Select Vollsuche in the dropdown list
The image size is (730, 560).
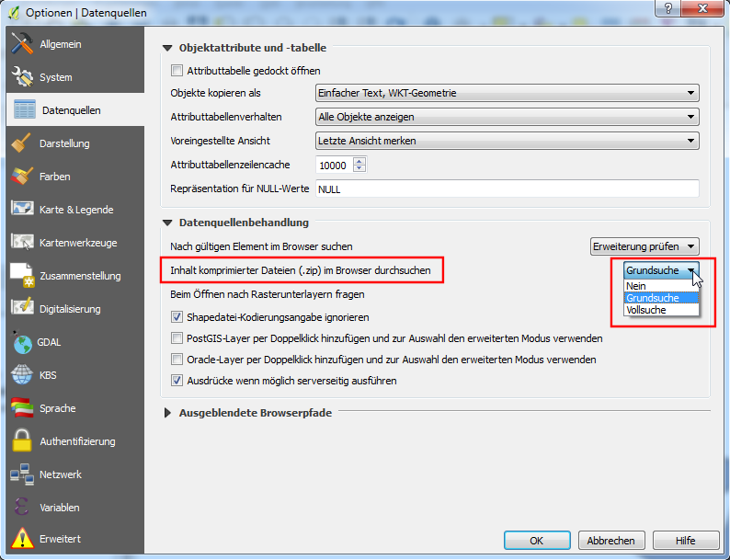(x=661, y=310)
